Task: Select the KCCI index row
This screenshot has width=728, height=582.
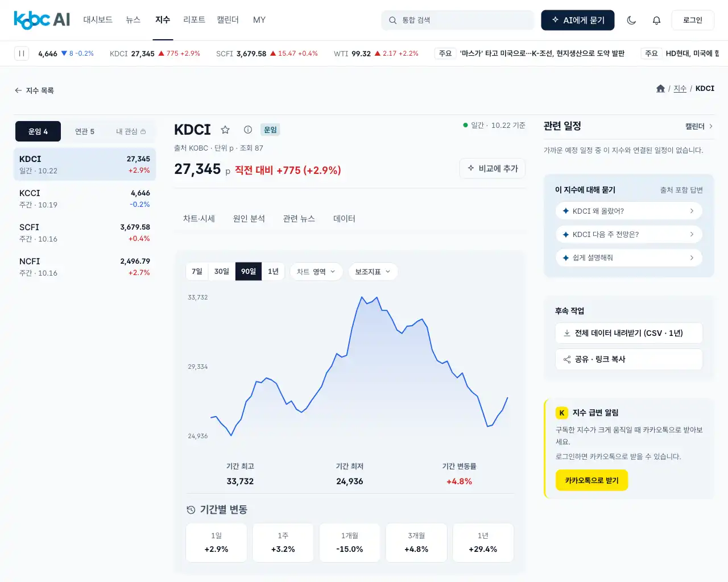Action: click(85, 198)
